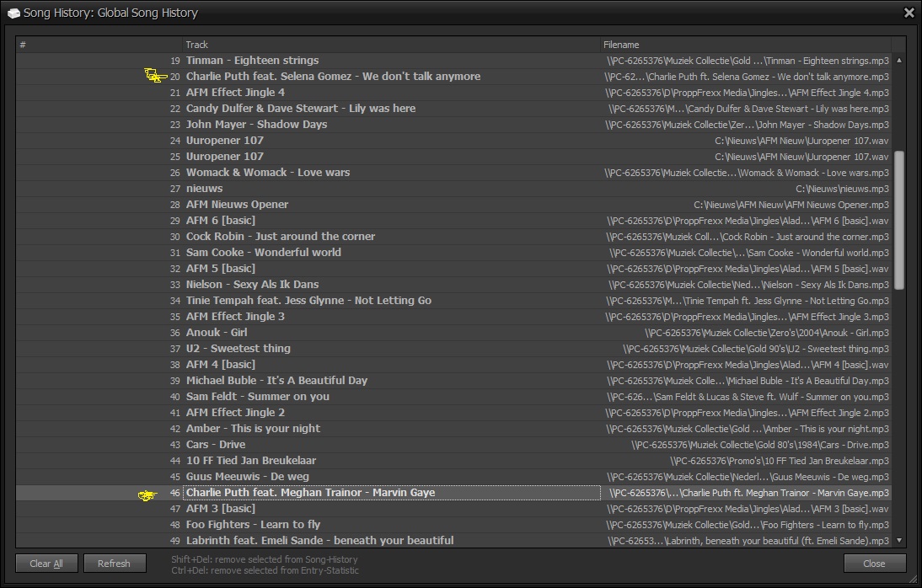The image size is (922, 588).
Task: Select track Tinman - Eighteen strings
Action: click(x=252, y=61)
